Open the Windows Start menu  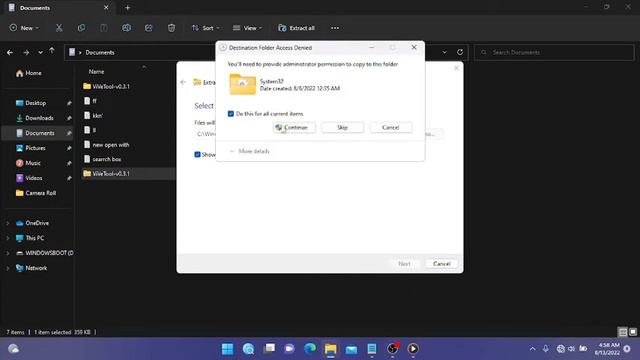[x=227, y=349]
